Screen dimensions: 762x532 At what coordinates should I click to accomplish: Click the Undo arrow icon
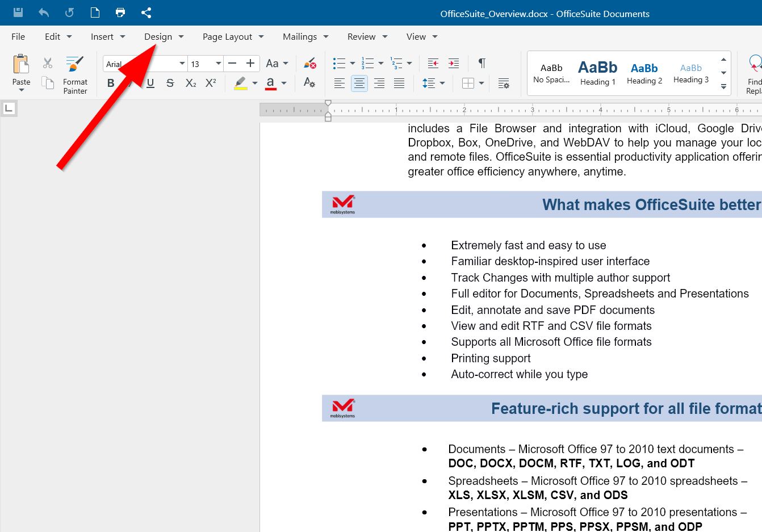44,12
